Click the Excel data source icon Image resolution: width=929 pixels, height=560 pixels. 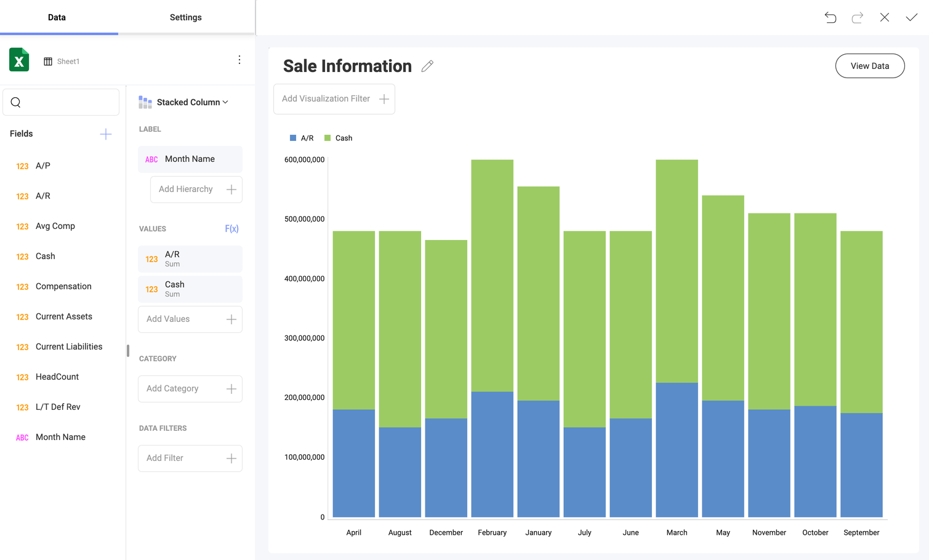tap(19, 60)
